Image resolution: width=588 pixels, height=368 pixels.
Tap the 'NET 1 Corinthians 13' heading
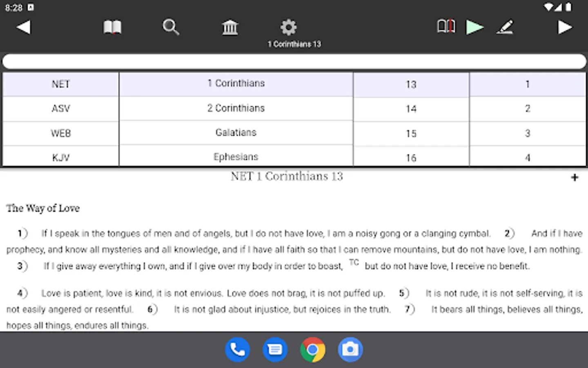point(287,176)
